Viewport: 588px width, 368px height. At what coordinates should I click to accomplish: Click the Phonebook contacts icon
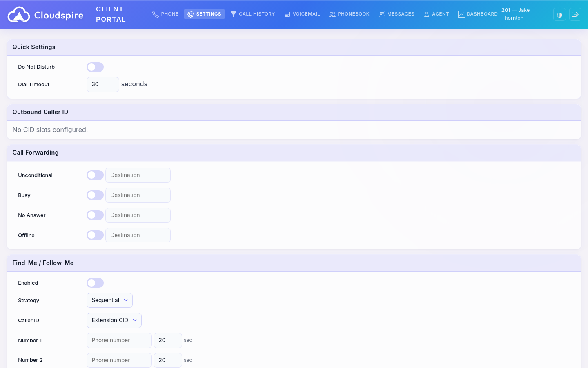point(332,14)
